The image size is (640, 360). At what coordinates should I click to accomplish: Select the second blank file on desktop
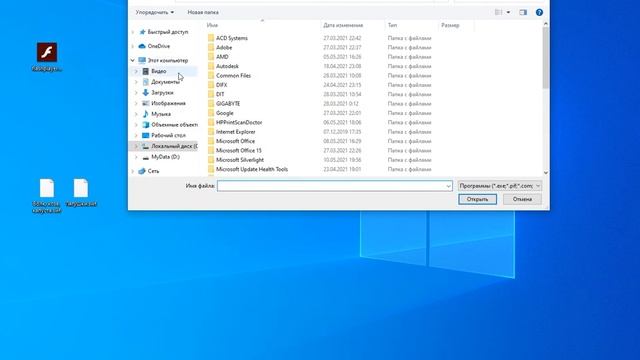[x=81, y=188]
